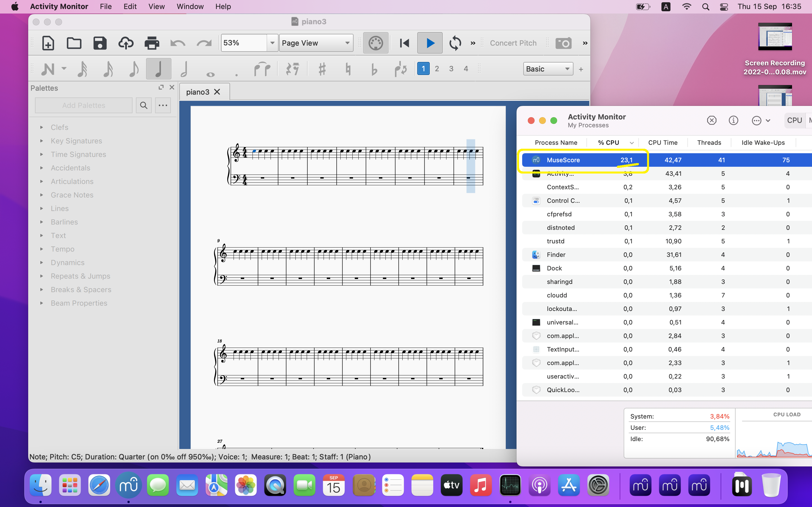This screenshot has height=507, width=812.
Task: Save the current score
Action: [100, 43]
